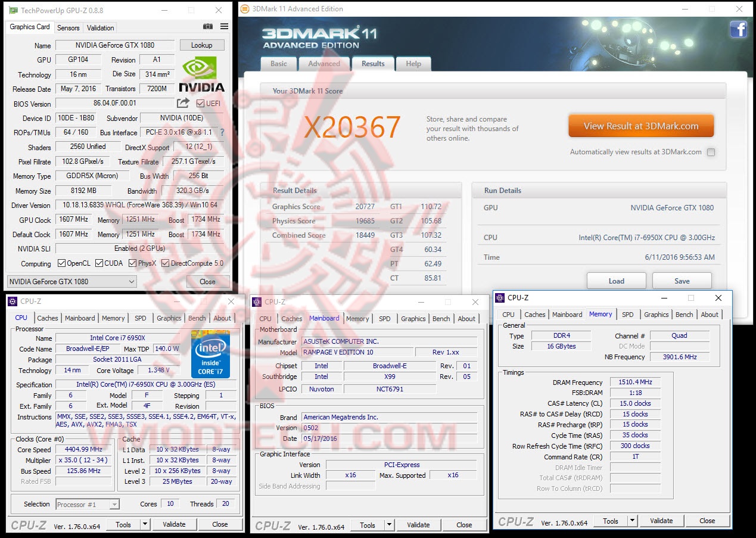Click Validate in CPU-Z CPU window
756x538 pixels.
point(174,524)
